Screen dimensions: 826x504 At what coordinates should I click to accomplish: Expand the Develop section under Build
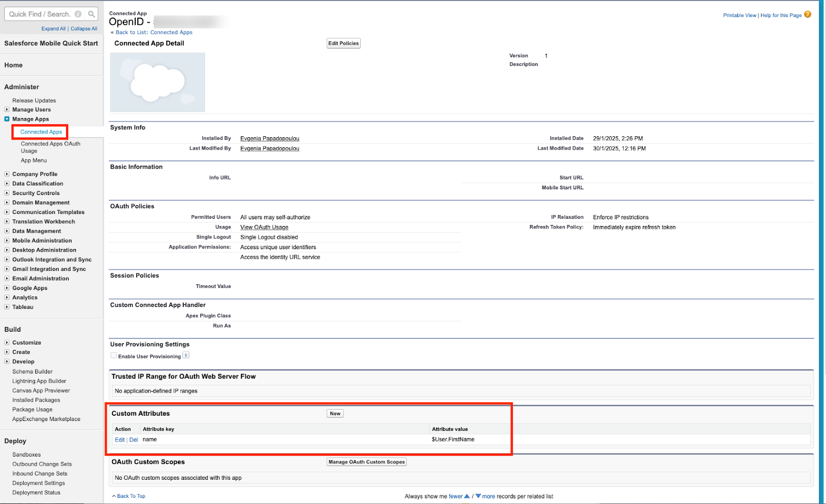7,361
